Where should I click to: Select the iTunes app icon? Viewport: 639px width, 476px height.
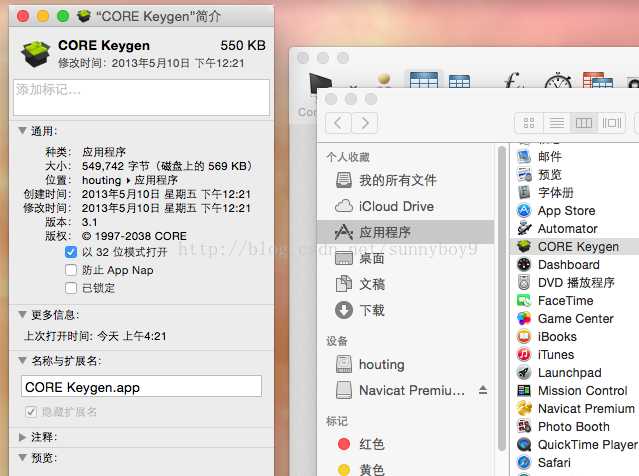point(524,355)
